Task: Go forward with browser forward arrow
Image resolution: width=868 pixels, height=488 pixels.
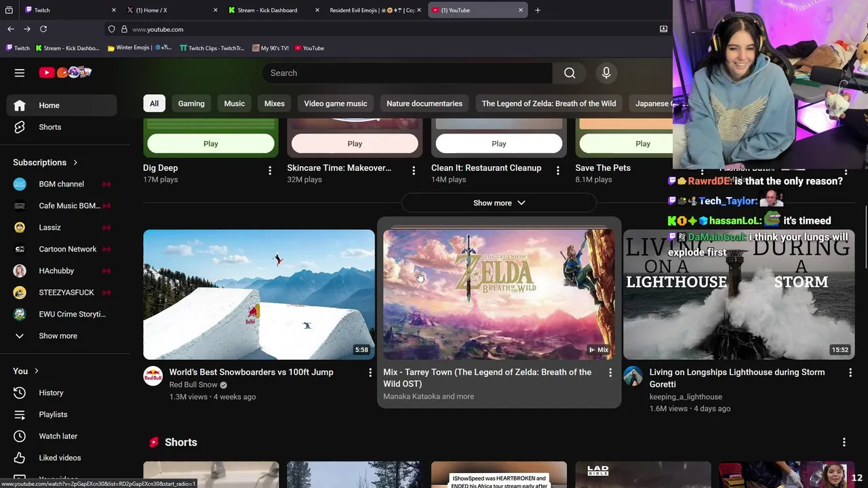Action: [26, 29]
